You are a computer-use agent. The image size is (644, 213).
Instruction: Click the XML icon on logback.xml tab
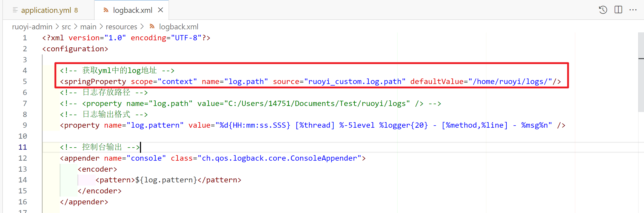pyautogui.click(x=106, y=10)
